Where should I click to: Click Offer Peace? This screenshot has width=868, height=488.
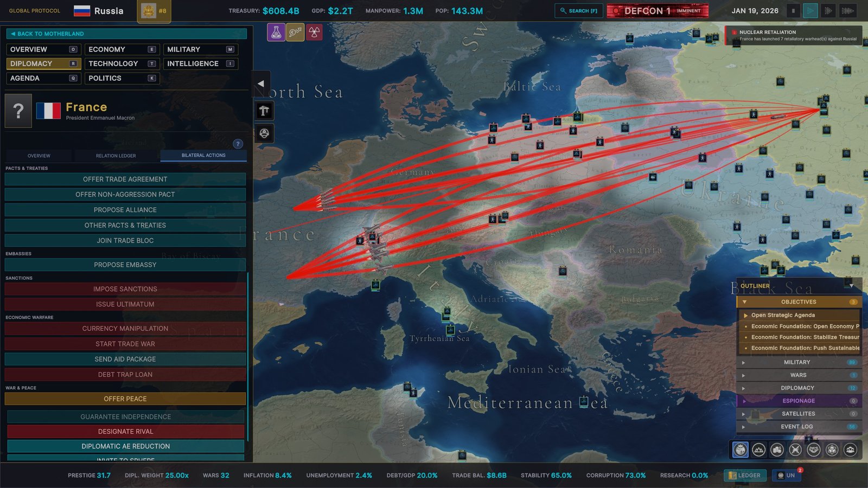tap(125, 399)
